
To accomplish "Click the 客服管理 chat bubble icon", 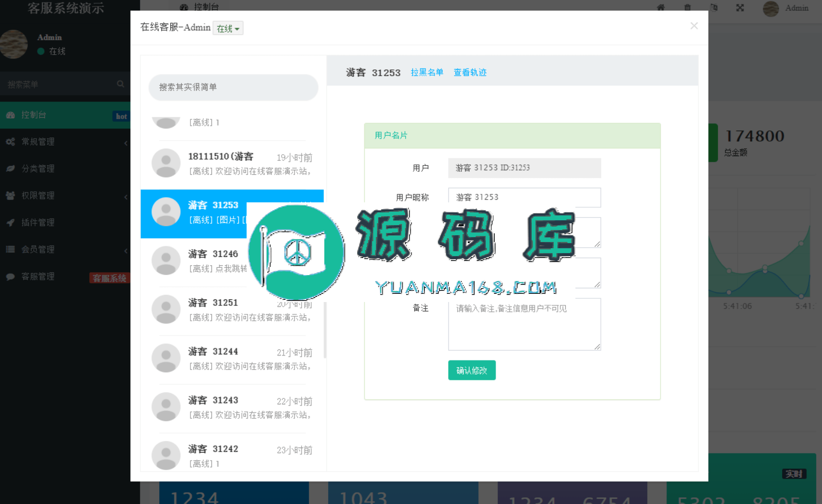I will coord(10,277).
